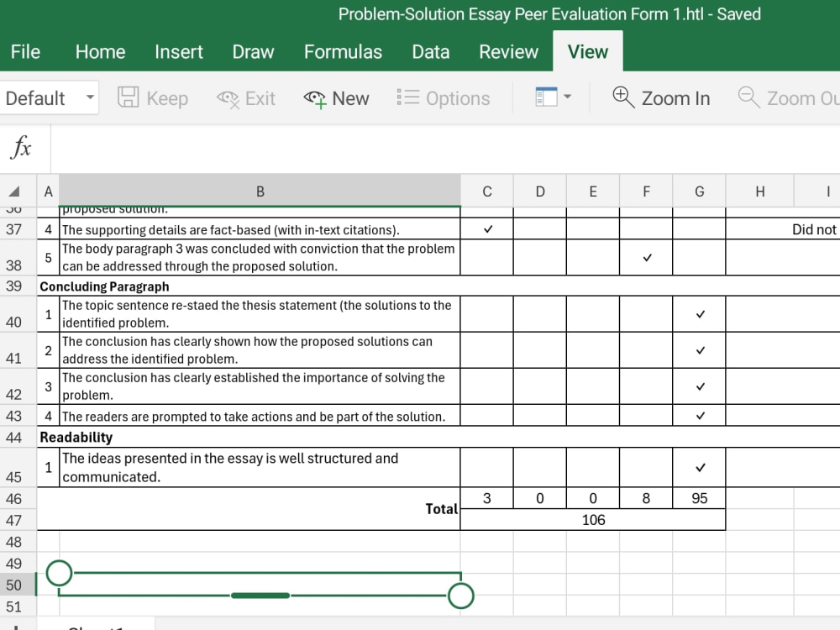Create a New sheet view
The height and width of the screenshot is (630, 840).
pos(337,98)
